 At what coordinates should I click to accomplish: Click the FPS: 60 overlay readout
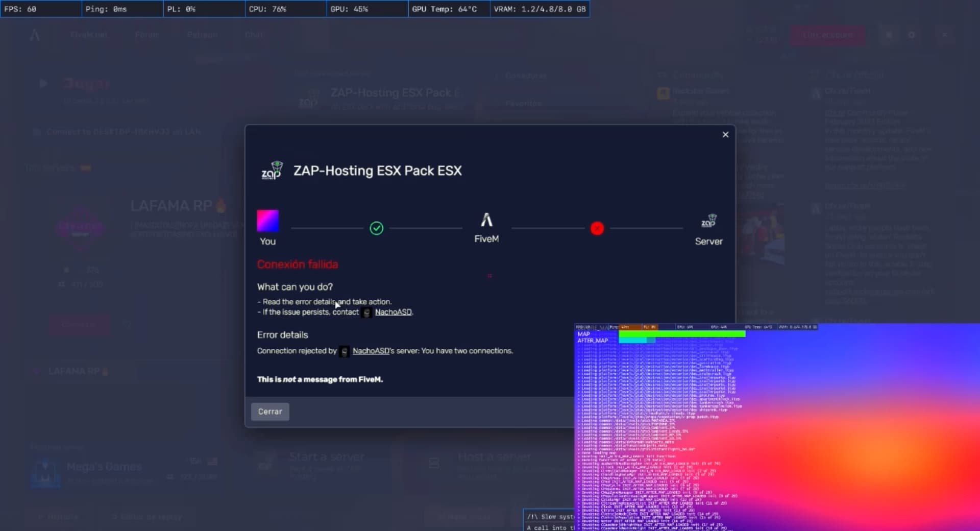[x=41, y=9]
